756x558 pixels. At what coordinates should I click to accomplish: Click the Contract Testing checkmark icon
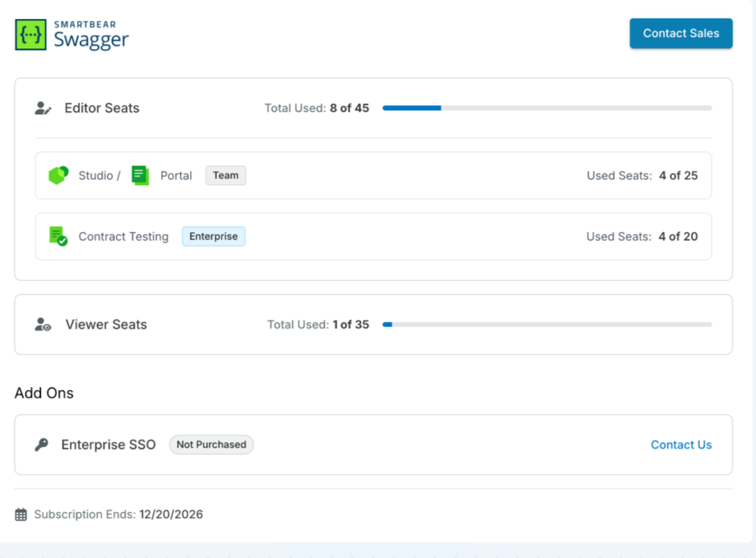tap(58, 236)
